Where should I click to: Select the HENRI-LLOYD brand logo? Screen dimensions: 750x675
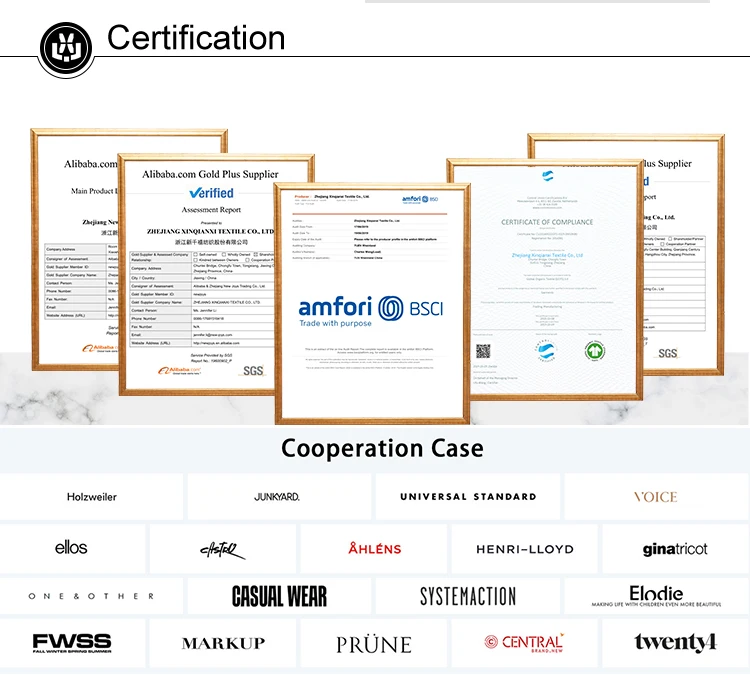click(x=525, y=549)
